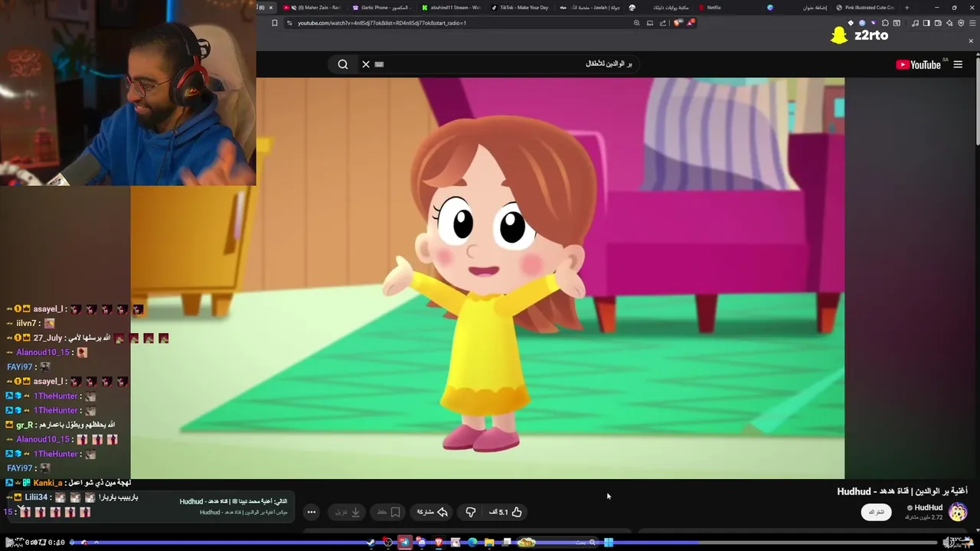The image size is (980, 551).
Task: Click the Download arrow button under video
Action: 348,512
